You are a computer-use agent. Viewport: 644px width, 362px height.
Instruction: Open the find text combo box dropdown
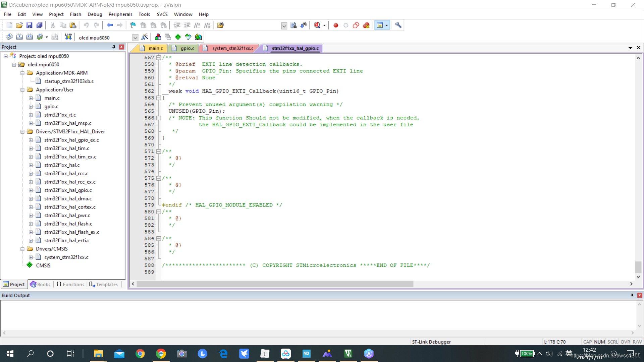(284, 26)
